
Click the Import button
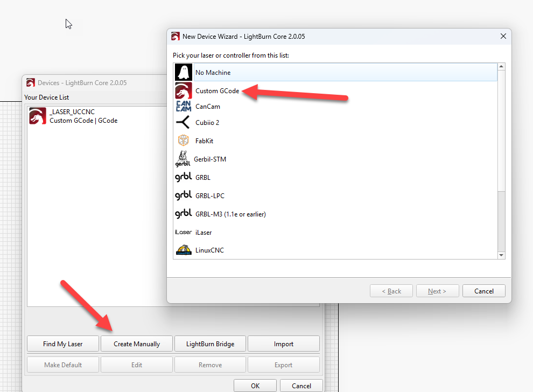point(283,344)
